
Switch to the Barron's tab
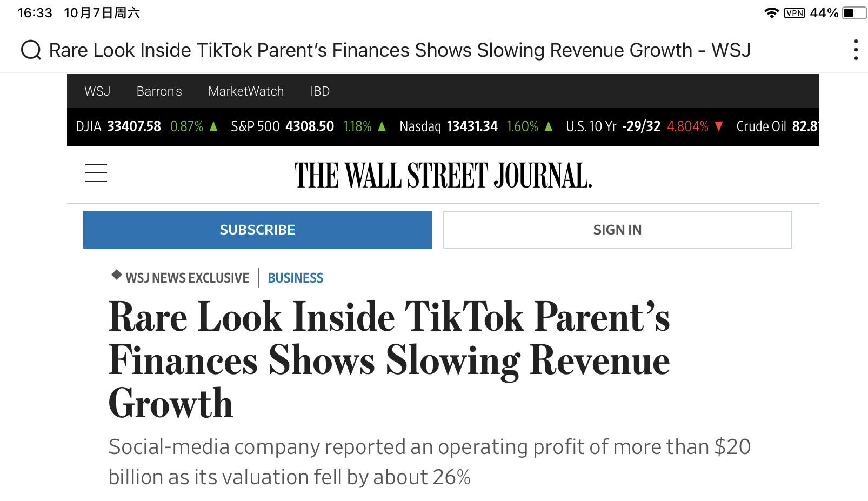click(159, 91)
